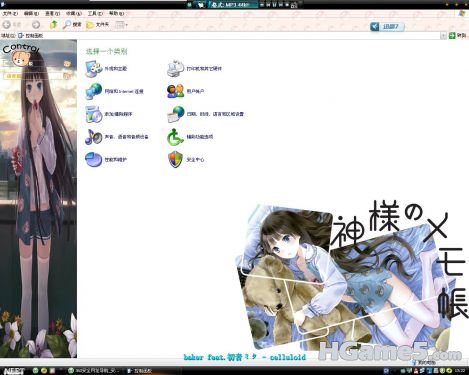Open Printers and Other Hardware icon
The height and width of the screenshot is (375, 469).
pos(176,69)
